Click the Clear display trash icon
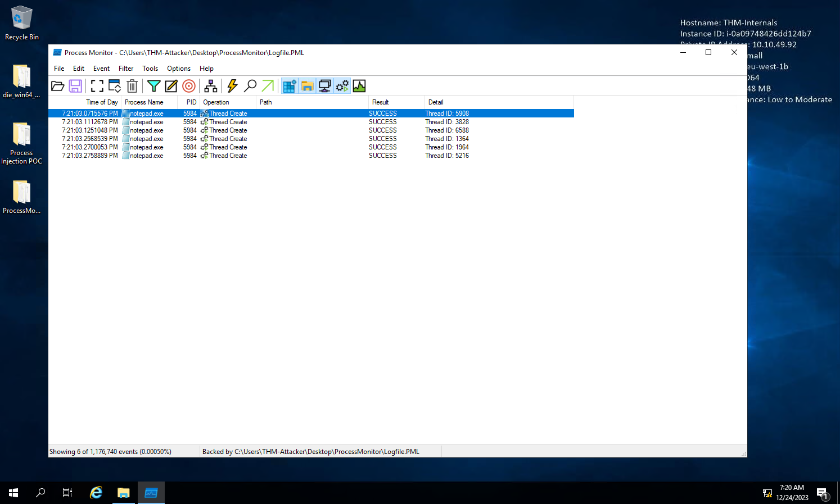The width and height of the screenshot is (840, 504). coord(132,86)
